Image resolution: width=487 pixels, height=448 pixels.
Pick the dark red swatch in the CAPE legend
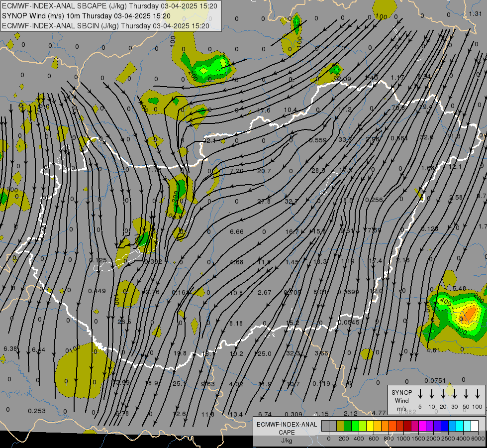point(407,426)
